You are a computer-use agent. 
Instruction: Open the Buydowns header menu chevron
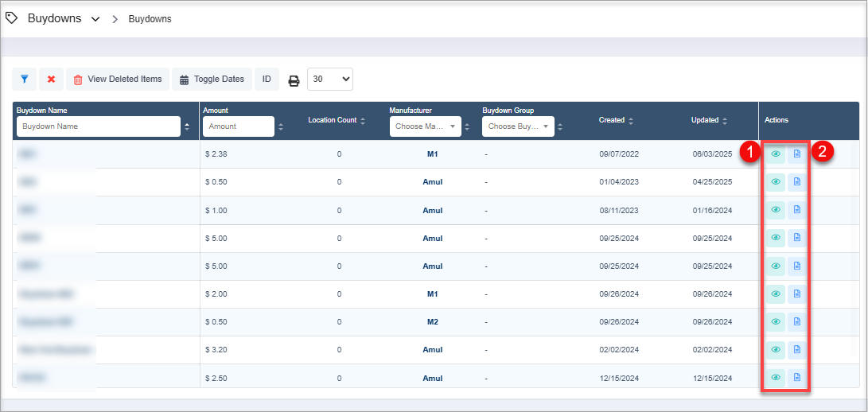[95, 19]
